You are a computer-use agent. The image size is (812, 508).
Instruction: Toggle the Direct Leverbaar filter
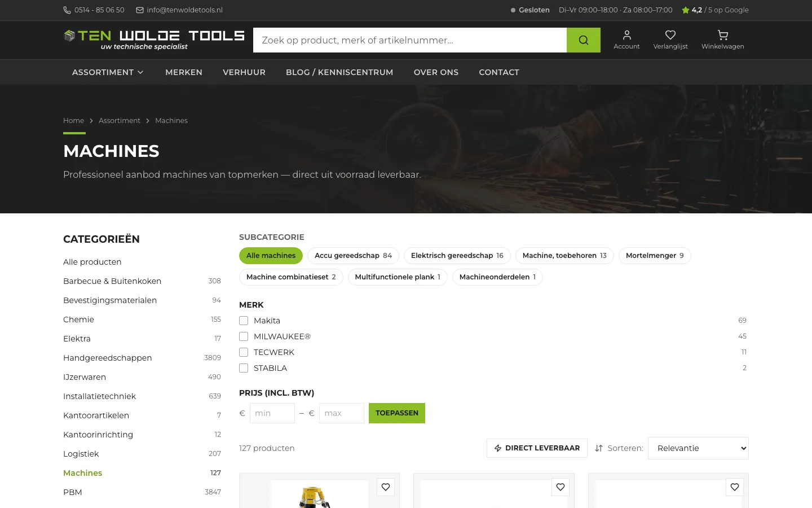[x=537, y=448]
